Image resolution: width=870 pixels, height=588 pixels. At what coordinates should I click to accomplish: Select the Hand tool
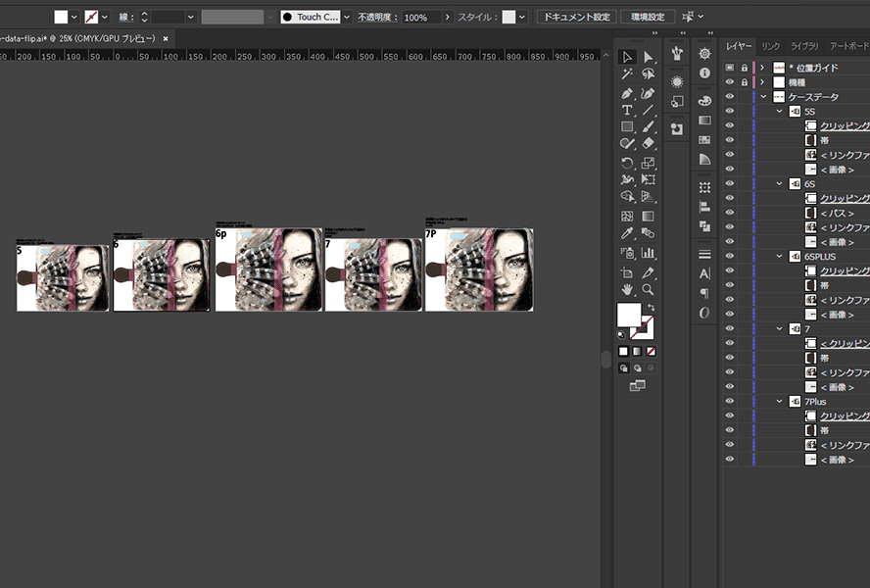point(627,289)
